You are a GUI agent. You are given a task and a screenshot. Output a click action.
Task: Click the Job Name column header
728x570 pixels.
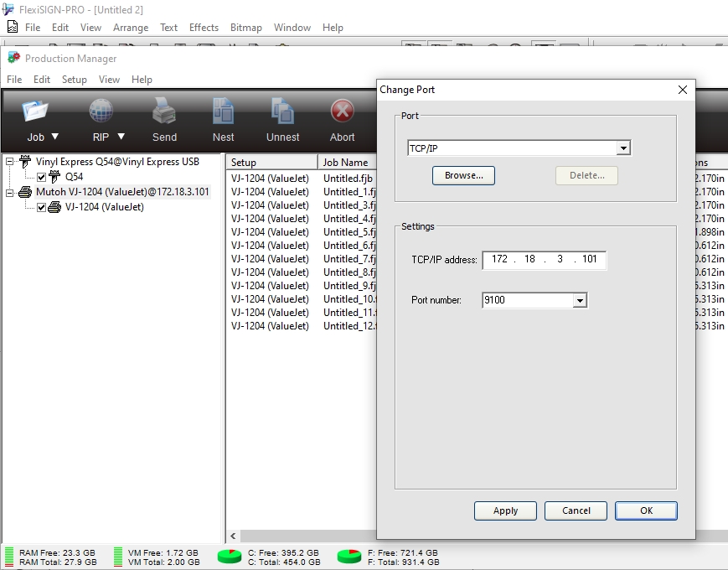348,162
